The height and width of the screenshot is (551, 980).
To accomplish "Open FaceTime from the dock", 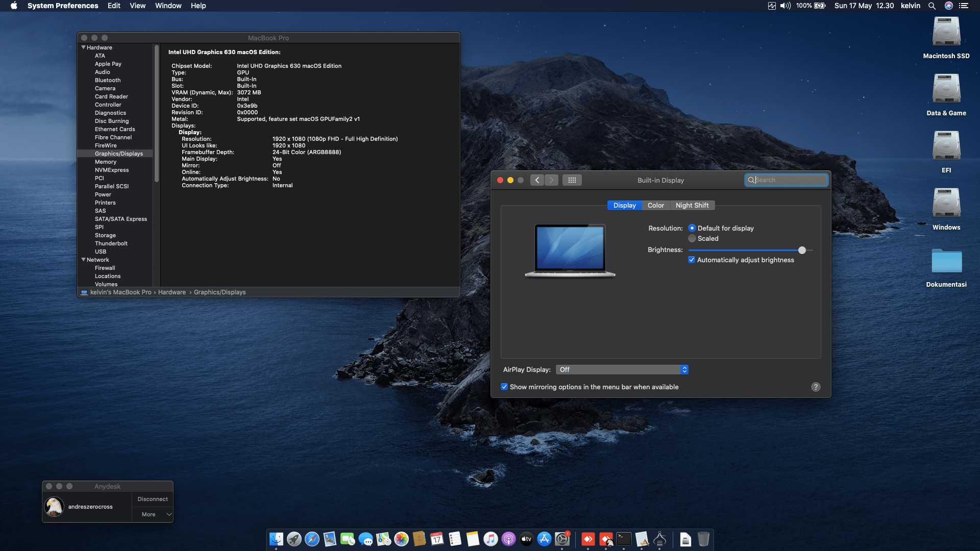I will (x=348, y=539).
